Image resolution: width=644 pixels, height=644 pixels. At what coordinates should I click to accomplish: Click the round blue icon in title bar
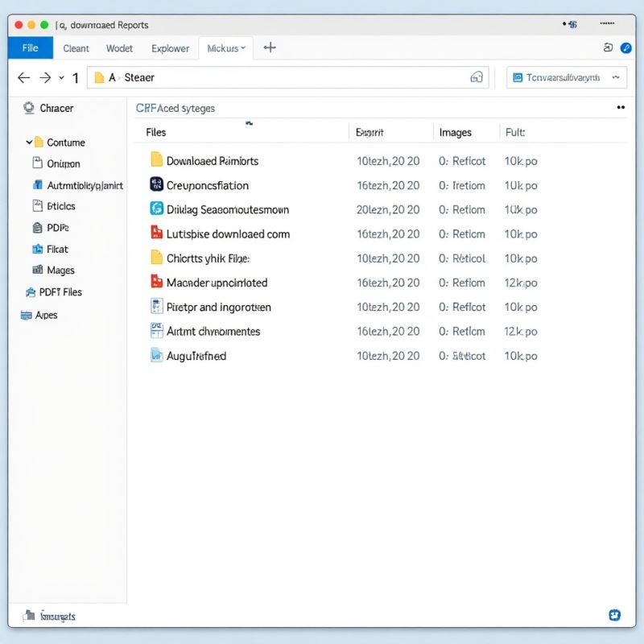(x=626, y=48)
